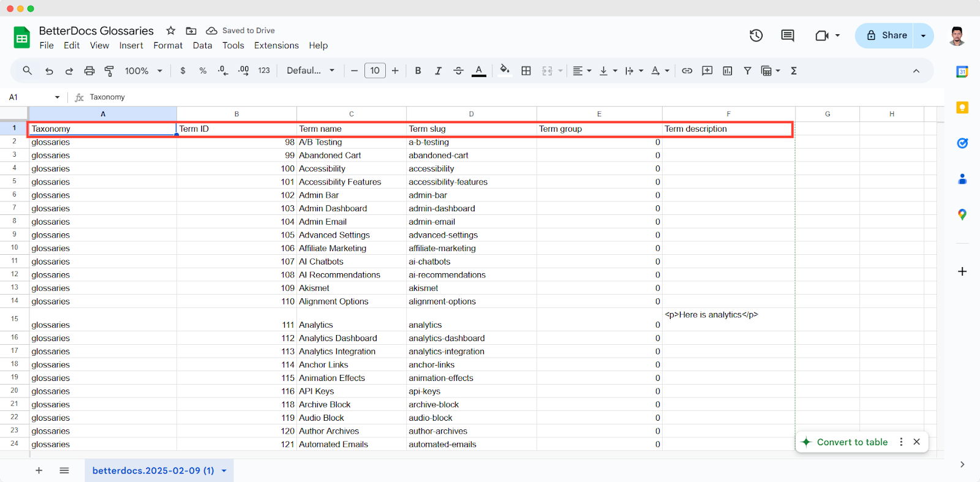
Task: Open text wrapping dropdown
Action: click(x=634, y=71)
